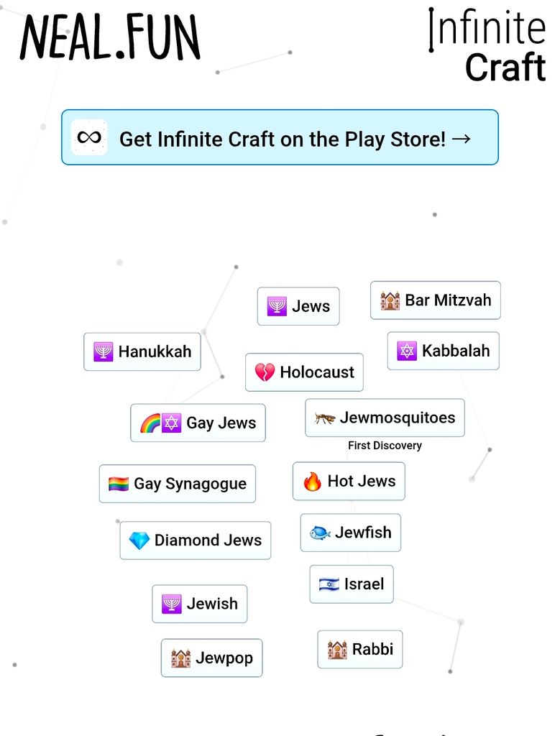Click the First Discovery label under Jewmosquitoes
Viewport: 560px width, 736px height.
point(385,446)
